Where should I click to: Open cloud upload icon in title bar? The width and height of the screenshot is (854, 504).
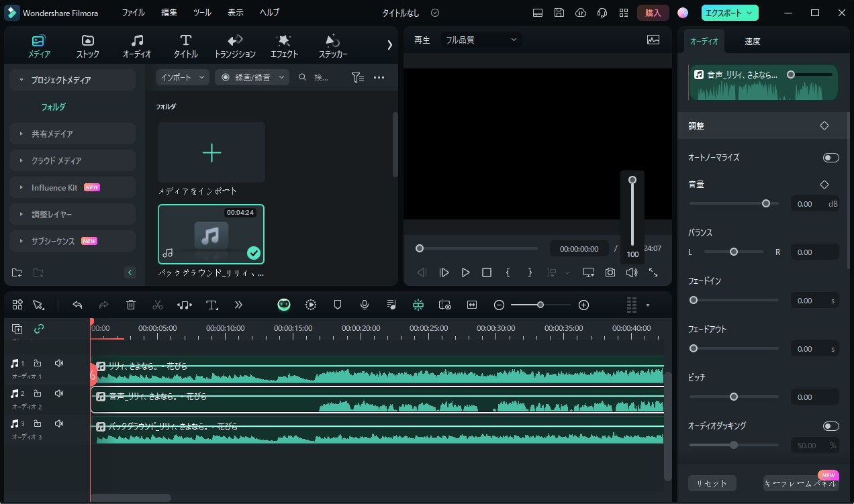point(581,13)
